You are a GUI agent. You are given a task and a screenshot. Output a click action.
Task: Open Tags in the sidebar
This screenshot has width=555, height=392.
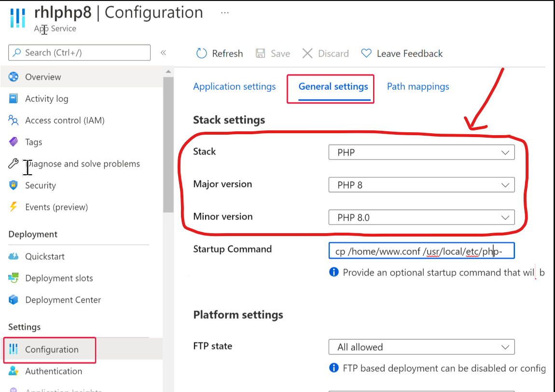[x=34, y=142]
